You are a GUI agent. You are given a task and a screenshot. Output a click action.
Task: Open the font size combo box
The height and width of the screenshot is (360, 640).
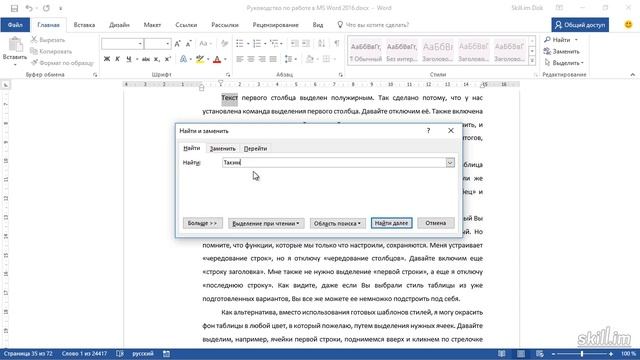click(158, 43)
